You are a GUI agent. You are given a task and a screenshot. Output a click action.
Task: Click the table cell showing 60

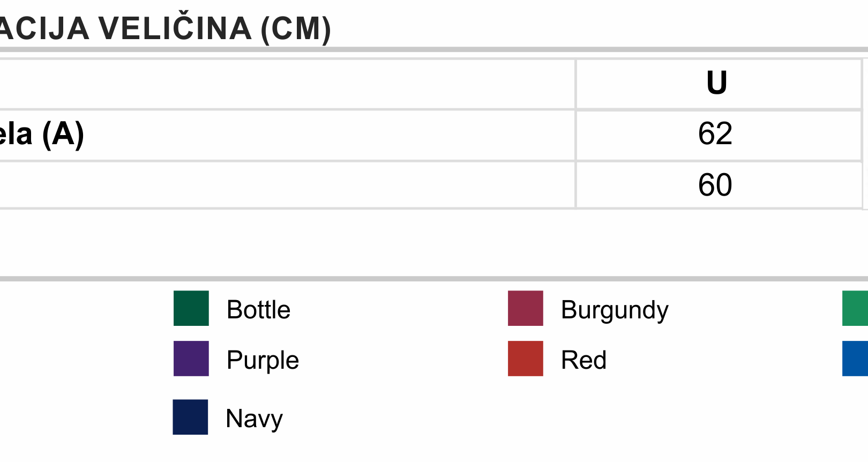coord(718,185)
